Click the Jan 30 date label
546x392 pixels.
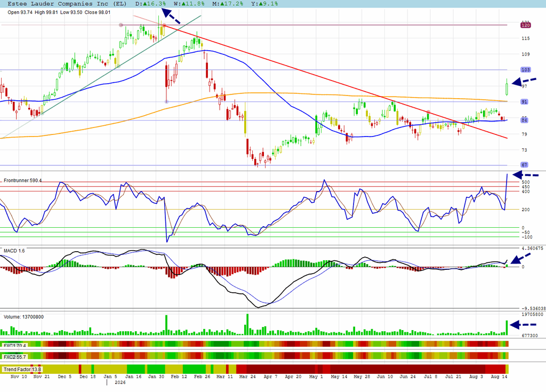156,377
